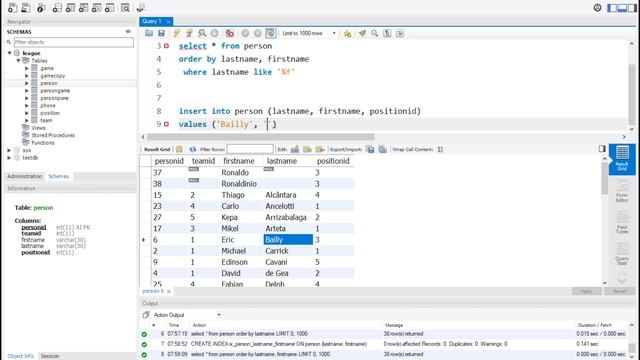
Task: Beautify the SQL query broom icon
Action: pyautogui.click(x=362, y=33)
